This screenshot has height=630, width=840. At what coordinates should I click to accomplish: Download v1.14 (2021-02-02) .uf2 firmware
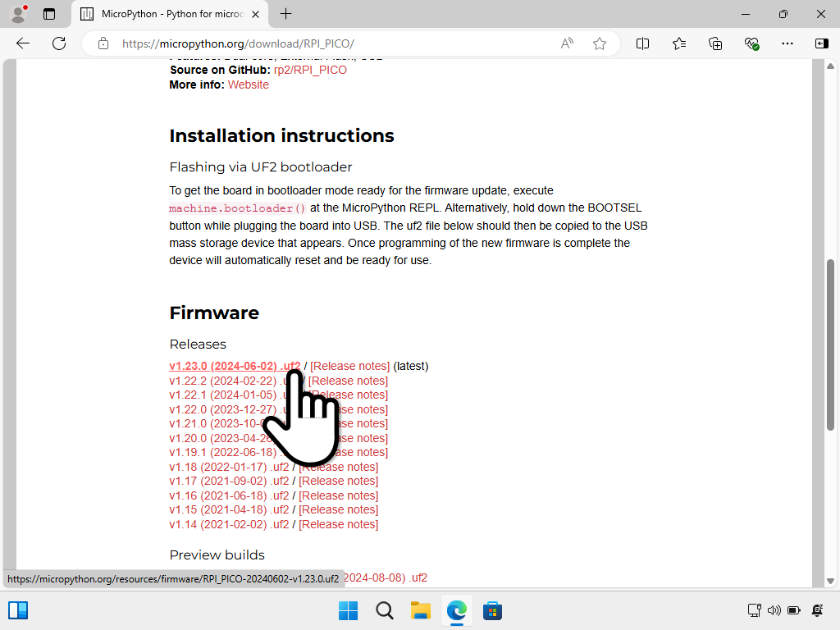tap(229, 524)
